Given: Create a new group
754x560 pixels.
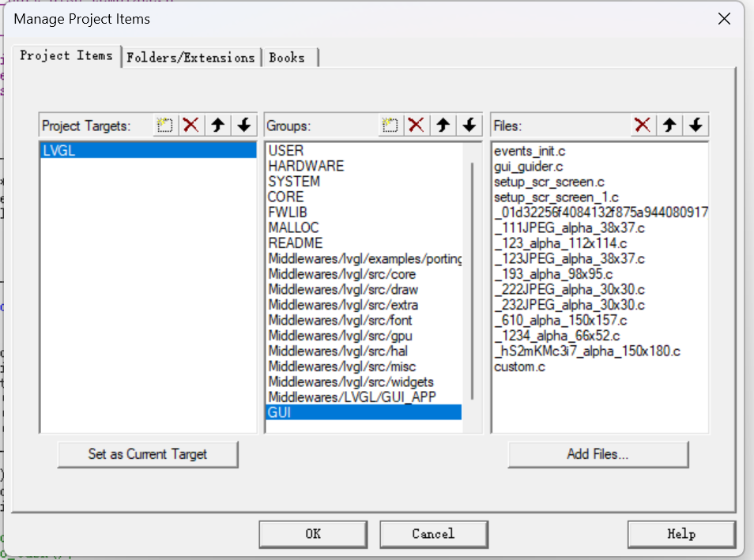Looking at the screenshot, I should tap(390, 125).
